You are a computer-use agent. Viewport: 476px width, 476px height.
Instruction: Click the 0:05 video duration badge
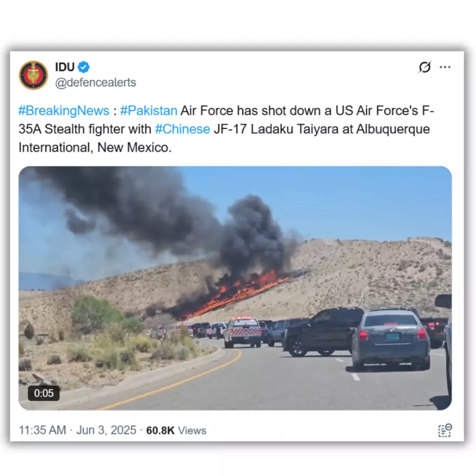[x=44, y=394]
